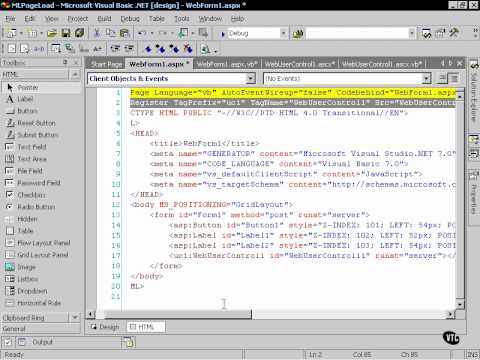Open the (No Events) dropdown
Image resolution: width=480 pixels, height=360 pixels.
pyautogui.click(x=426, y=79)
